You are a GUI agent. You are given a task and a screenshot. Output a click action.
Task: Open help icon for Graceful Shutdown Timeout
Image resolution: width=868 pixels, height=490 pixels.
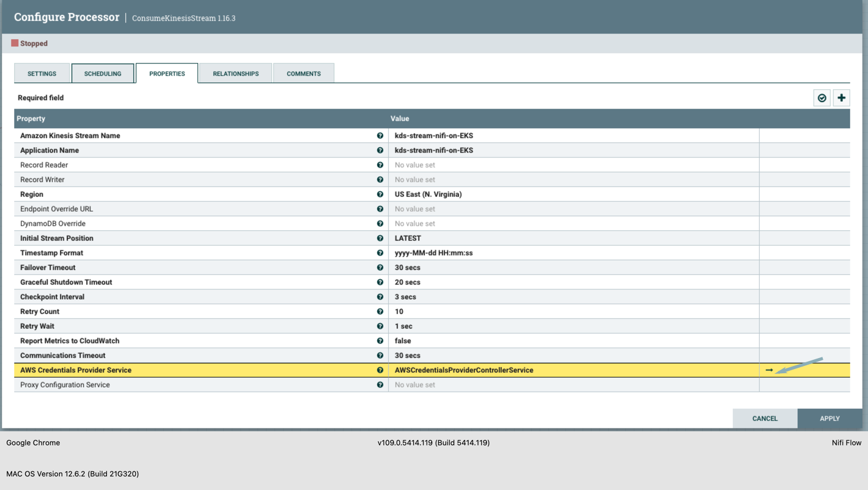pyautogui.click(x=380, y=282)
